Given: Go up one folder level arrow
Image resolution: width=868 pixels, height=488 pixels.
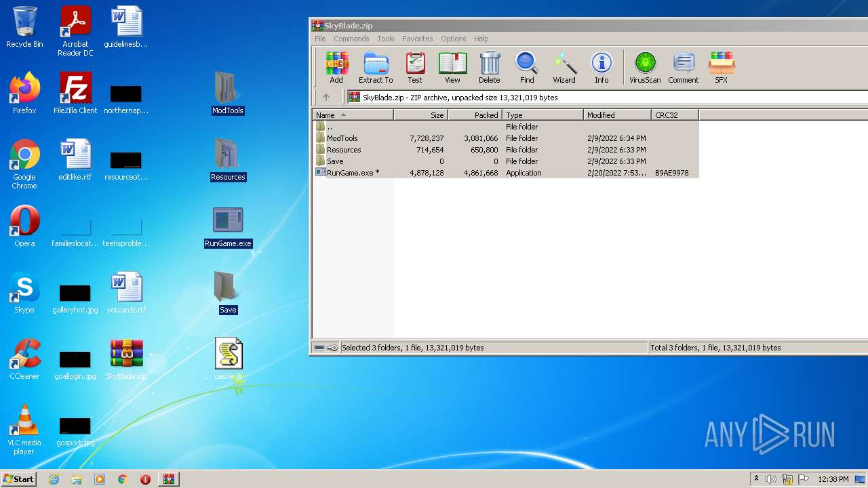Looking at the screenshot, I should (x=326, y=98).
